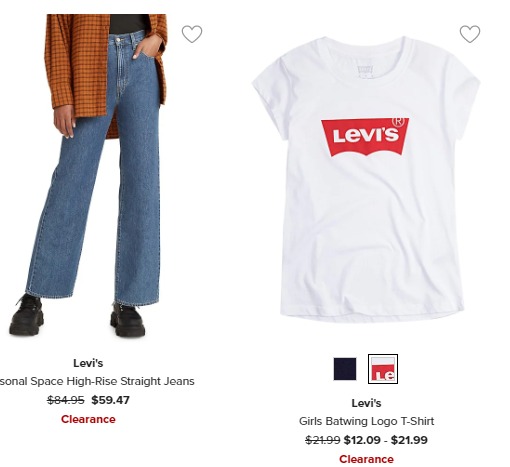The width and height of the screenshot is (510, 467).
Task: Select the navy color swatch
Action: click(x=345, y=369)
